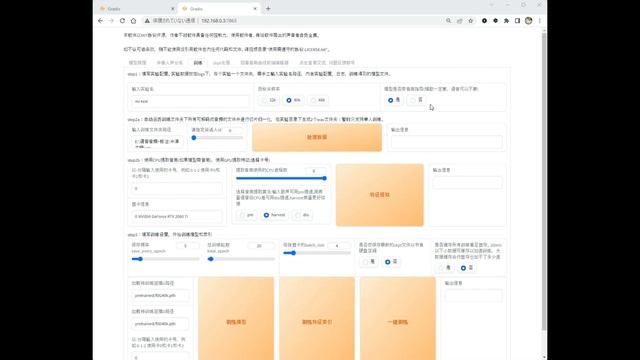Click the 训练特征索引 button
The image size is (640, 360).
tap(317, 318)
